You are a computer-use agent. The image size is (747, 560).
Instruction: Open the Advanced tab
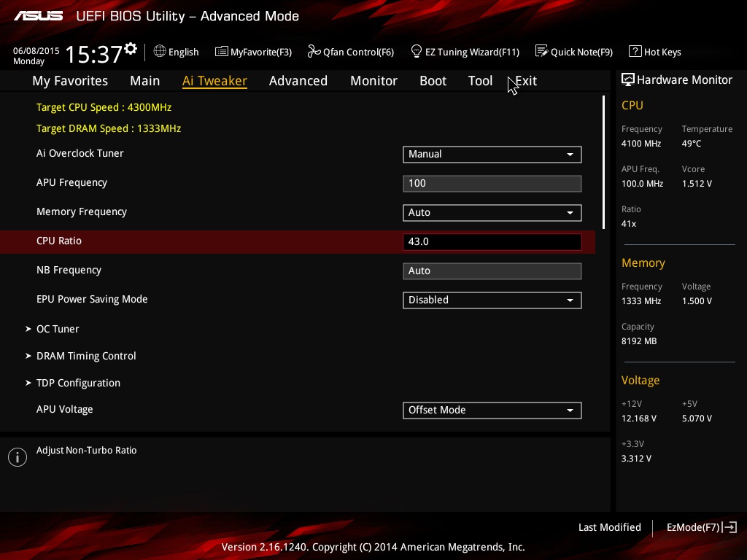298,81
